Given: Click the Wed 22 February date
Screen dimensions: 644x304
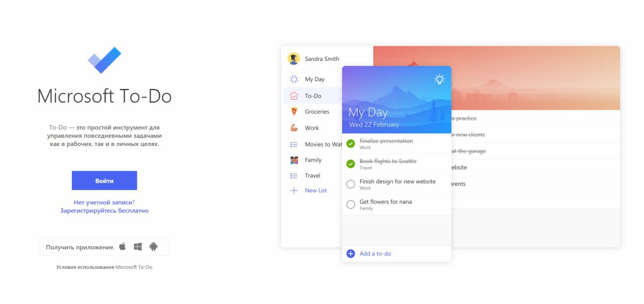Looking at the screenshot, I should coord(374,125).
